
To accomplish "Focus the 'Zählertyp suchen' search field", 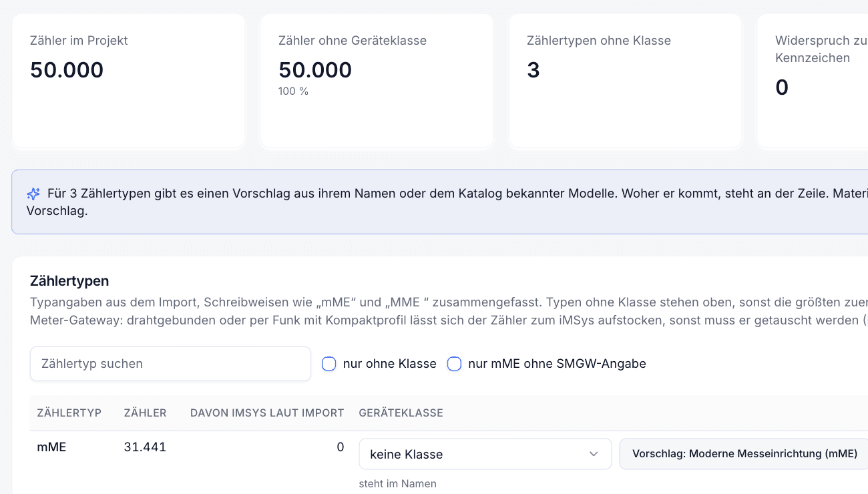I will pos(170,364).
